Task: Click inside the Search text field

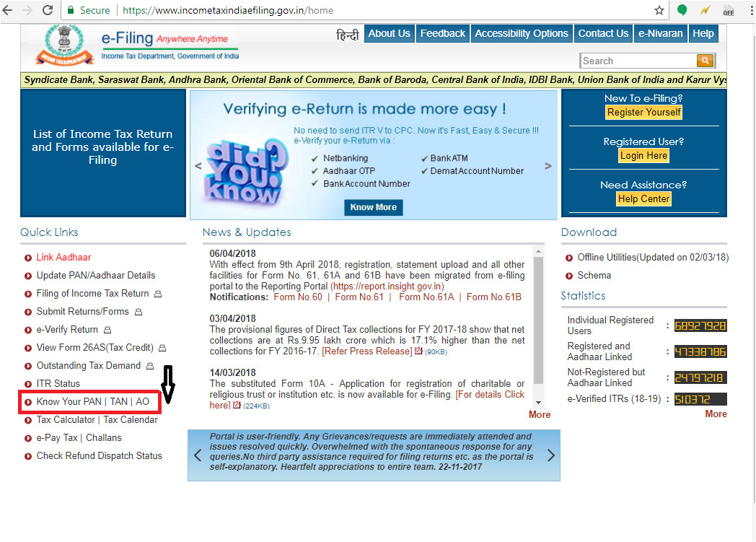Action: pyautogui.click(x=638, y=61)
